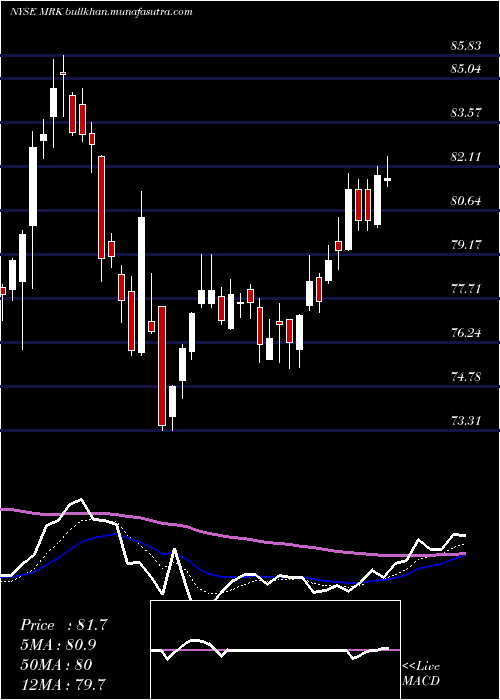The height and width of the screenshot is (700, 500).
Task: Click the Price : 81.7 readout
Action: pyautogui.click(x=64, y=625)
